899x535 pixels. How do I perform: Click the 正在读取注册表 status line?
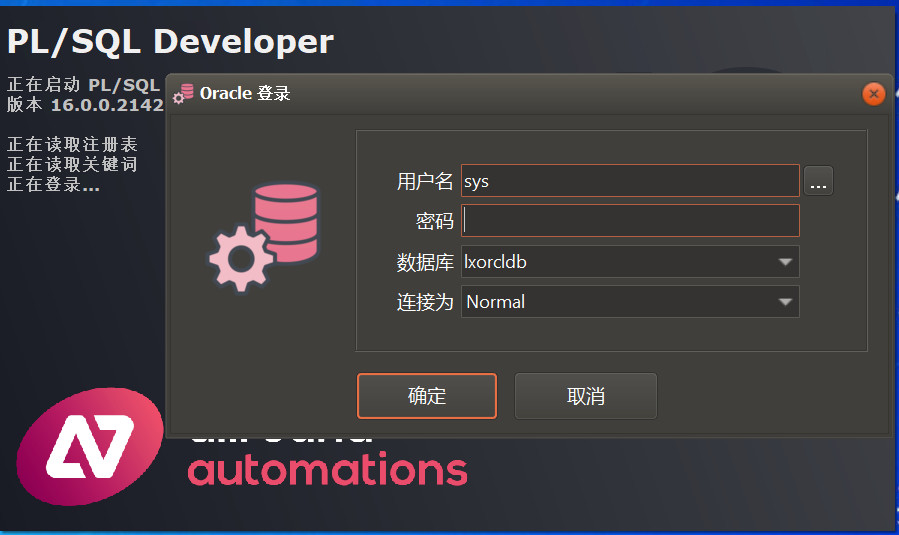[x=72, y=144]
